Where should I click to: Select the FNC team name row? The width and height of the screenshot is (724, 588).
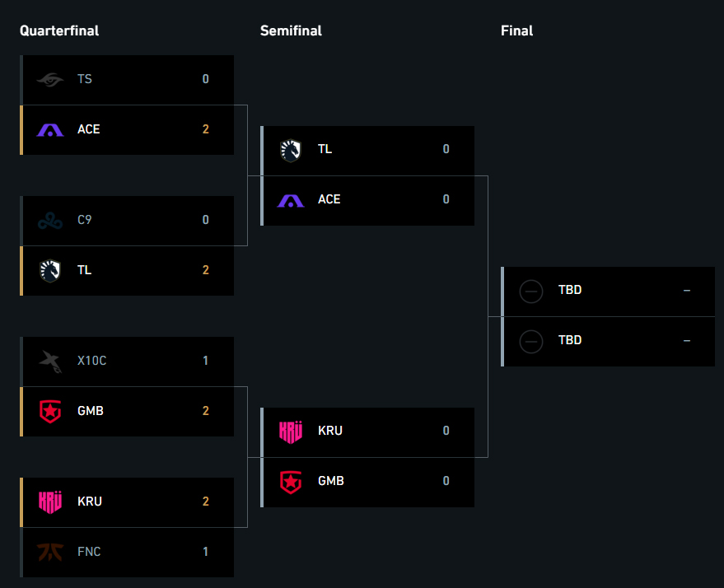click(127, 552)
